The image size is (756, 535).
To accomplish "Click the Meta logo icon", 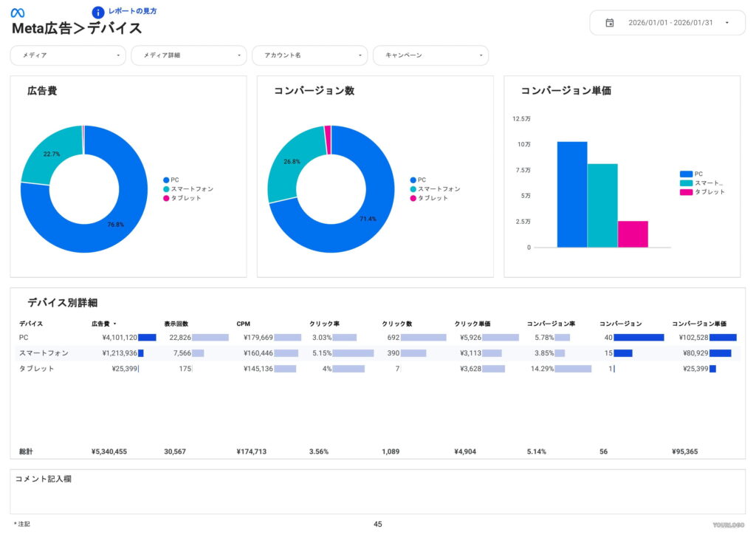I will coord(18,13).
